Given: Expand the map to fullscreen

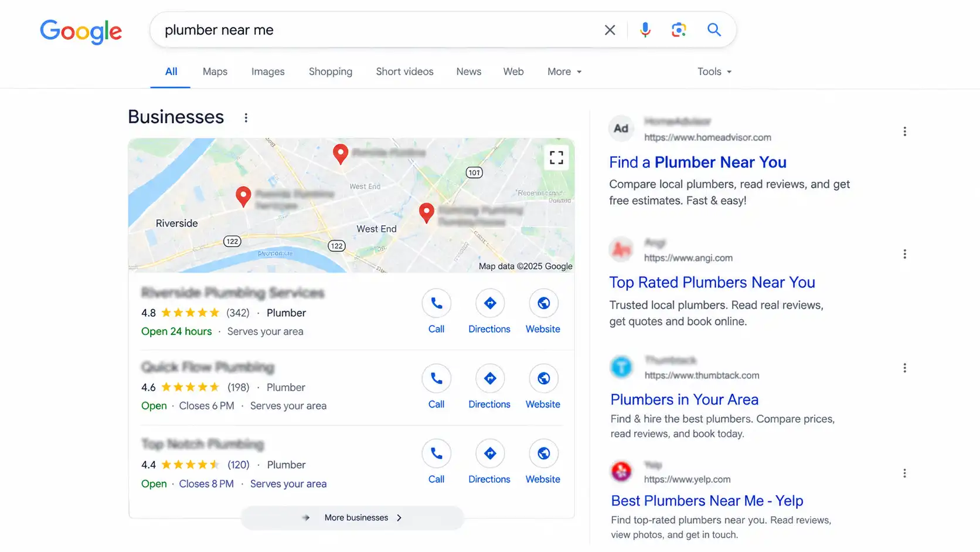Looking at the screenshot, I should (556, 157).
